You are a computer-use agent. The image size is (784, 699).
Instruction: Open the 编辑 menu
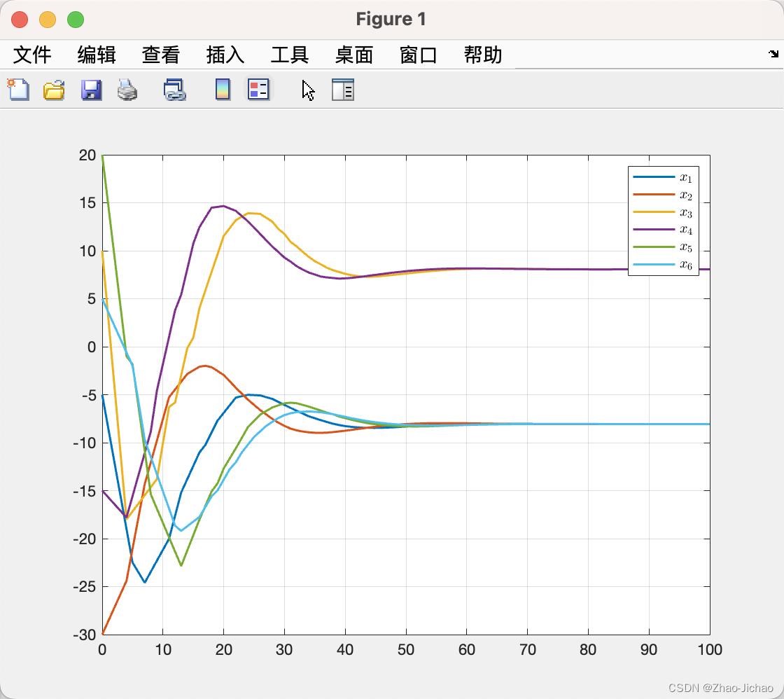click(x=97, y=55)
